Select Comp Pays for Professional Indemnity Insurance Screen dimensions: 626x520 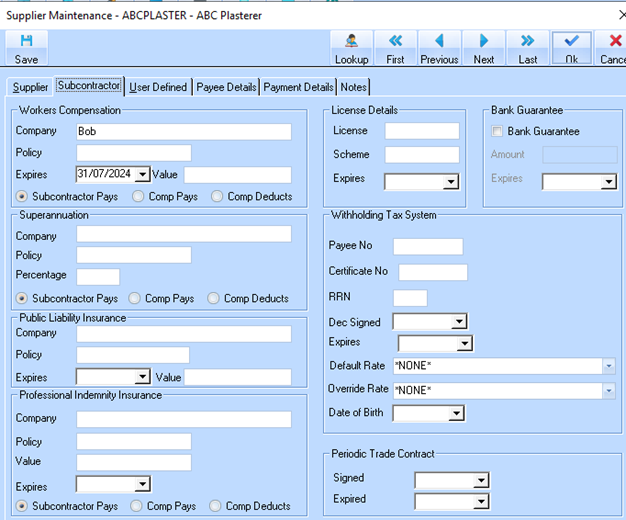(139, 506)
